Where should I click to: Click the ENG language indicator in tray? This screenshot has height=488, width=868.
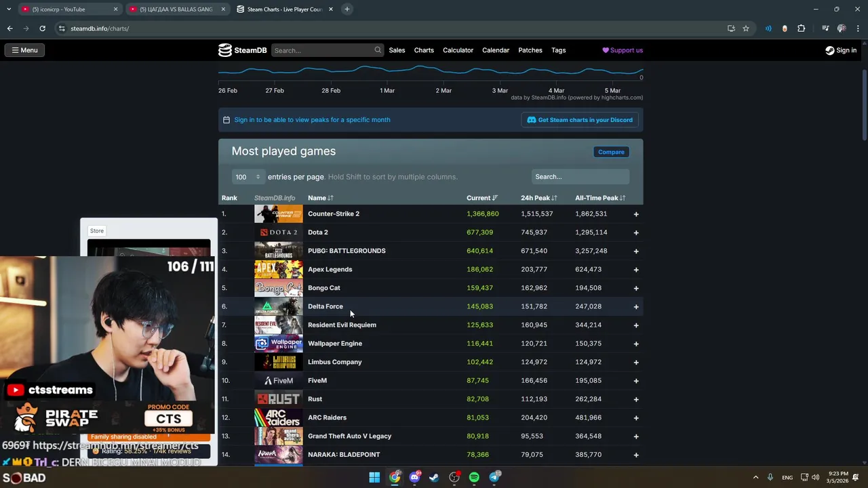pos(787,477)
